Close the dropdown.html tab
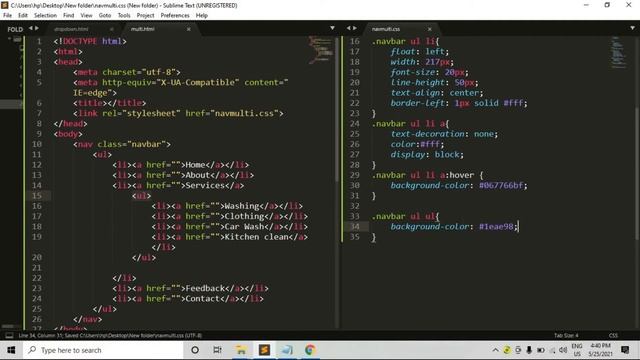The height and width of the screenshot is (360, 640). click(111, 29)
